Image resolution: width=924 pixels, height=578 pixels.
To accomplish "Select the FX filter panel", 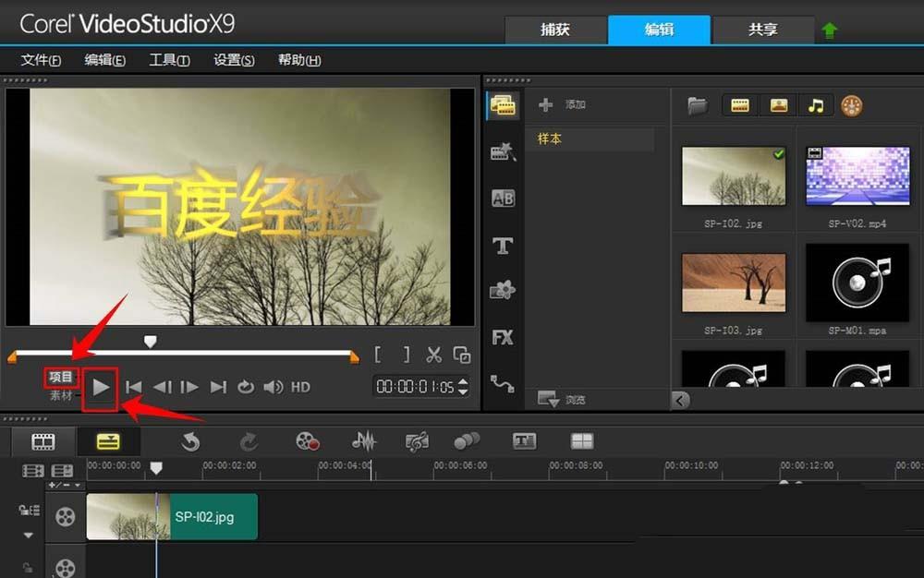I will pos(503,338).
